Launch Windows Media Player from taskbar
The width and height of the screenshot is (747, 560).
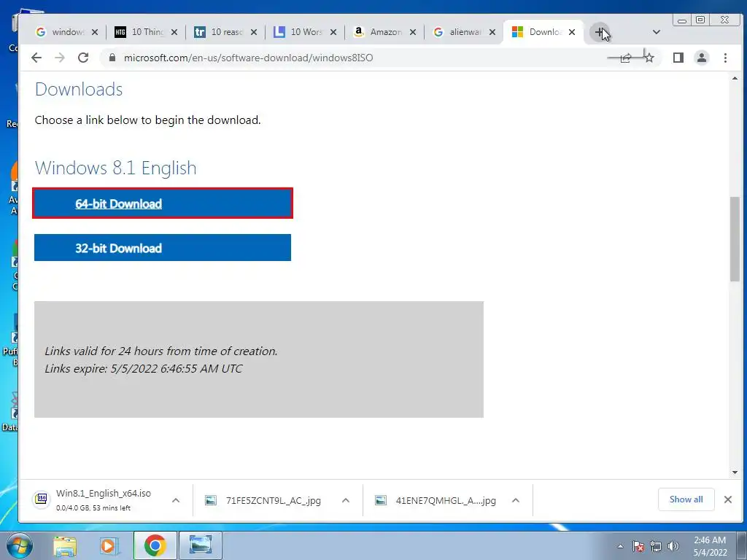[x=109, y=545]
